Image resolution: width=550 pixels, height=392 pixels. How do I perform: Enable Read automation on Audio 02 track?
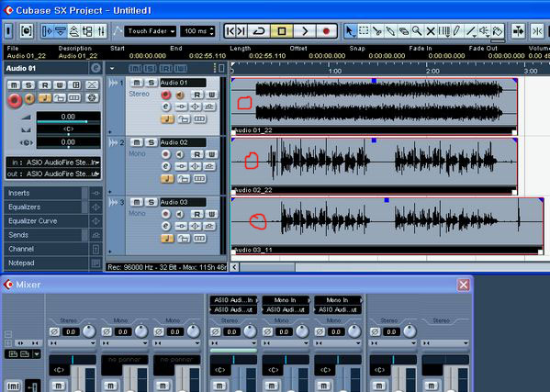[197, 154]
